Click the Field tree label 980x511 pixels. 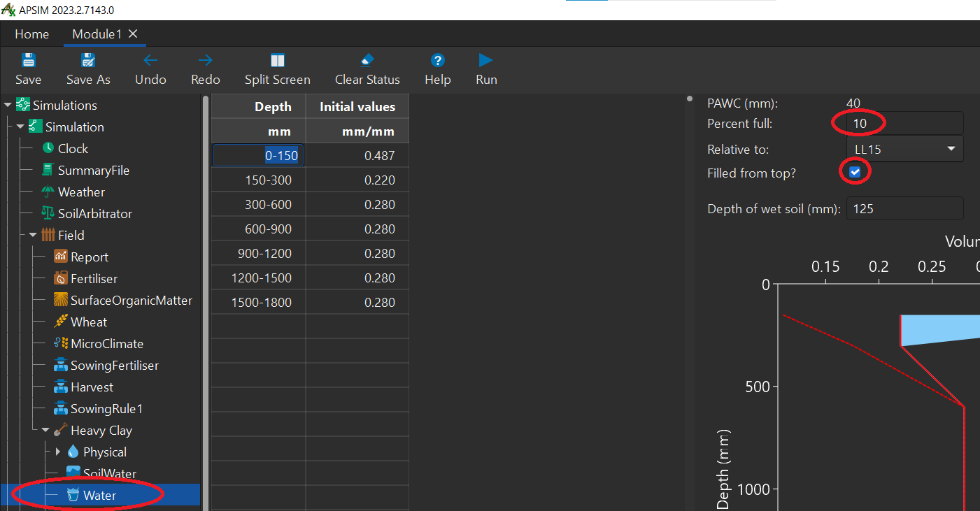71,236
